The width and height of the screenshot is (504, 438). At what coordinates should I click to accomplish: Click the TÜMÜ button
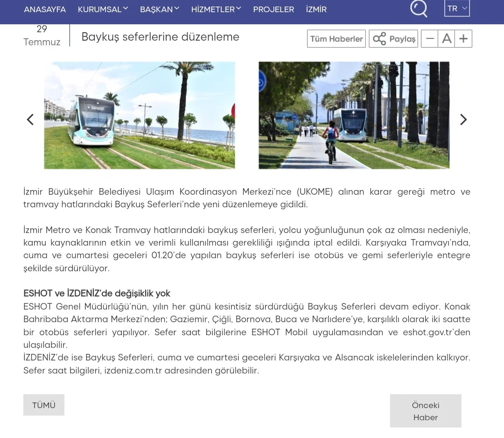tap(44, 405)
